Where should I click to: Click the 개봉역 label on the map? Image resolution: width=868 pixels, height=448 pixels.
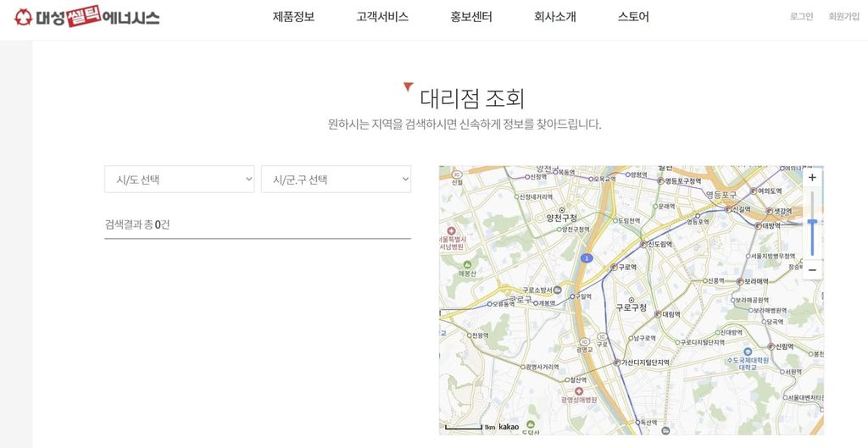(547, 303)
